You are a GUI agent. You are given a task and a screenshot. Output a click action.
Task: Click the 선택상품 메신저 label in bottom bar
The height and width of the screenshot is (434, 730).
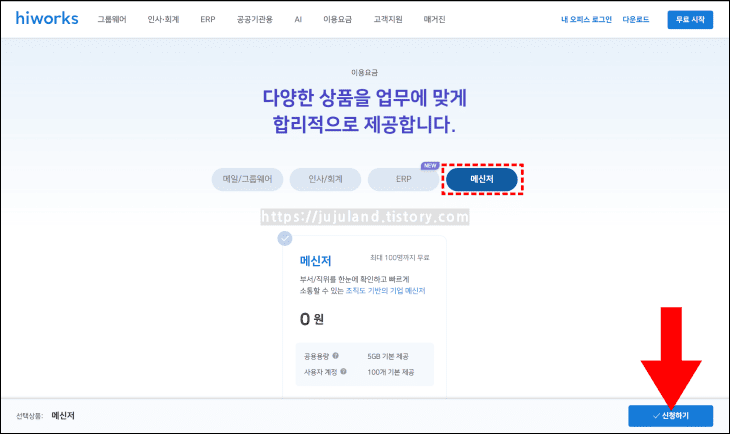tap(45, 415)
